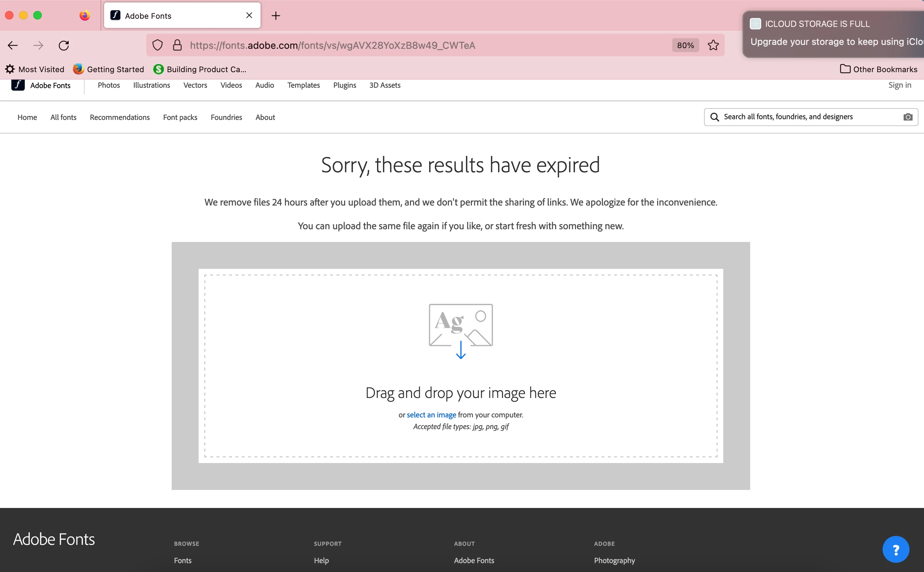Click the visual search camera icon
This screenshot has width=924, height=572.
pyautogui.click(x=907, y=117)
